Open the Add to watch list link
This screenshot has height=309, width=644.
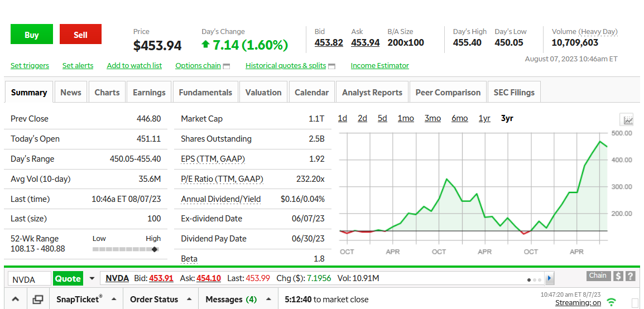coord(134,66)
